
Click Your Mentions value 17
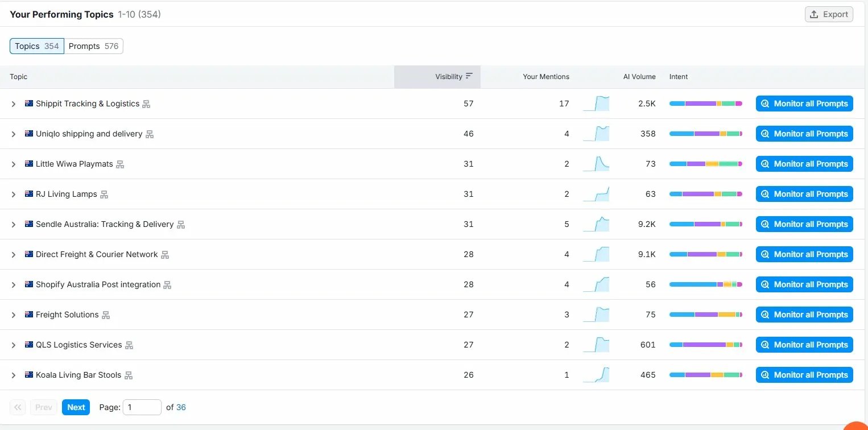[x=564, y=104]
